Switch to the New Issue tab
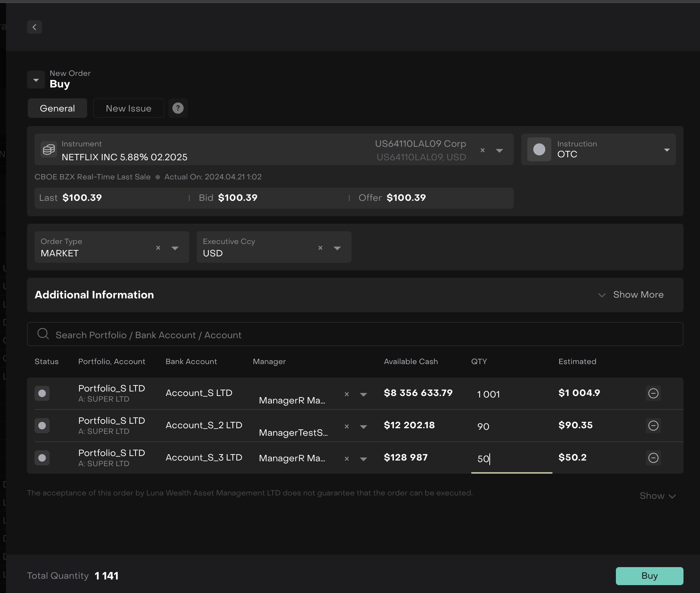700x593 pixels. point(128,108)
